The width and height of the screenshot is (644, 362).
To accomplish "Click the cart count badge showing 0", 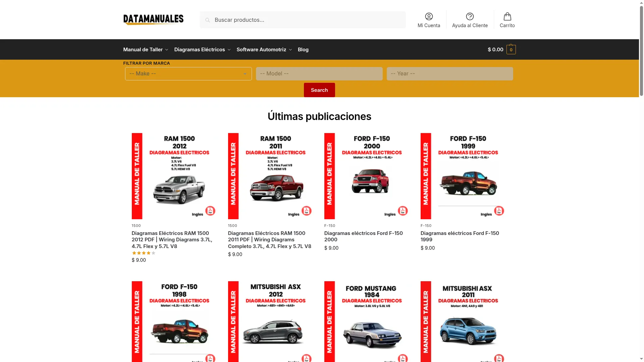I will [x=511, y=50].
